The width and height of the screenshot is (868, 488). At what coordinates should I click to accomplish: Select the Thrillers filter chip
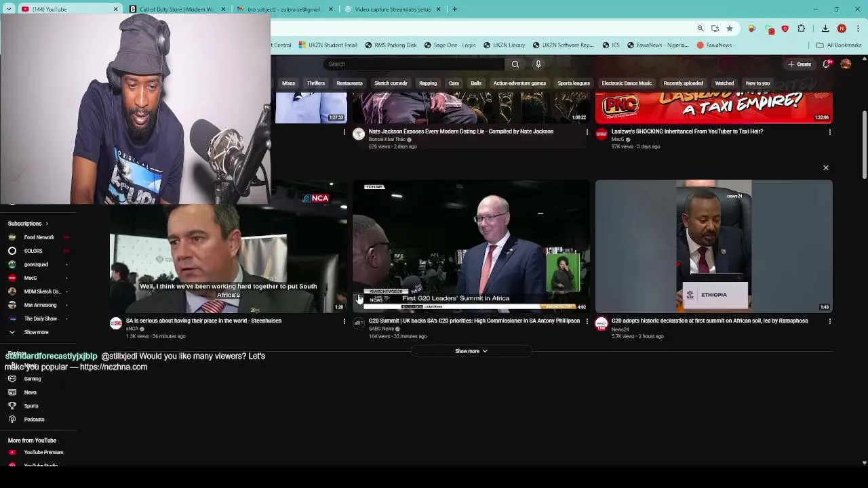click(x=315, y=83)
